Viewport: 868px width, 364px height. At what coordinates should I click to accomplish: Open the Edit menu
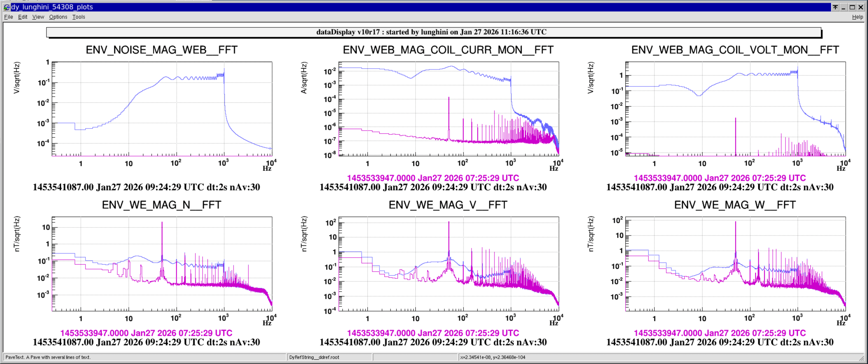pos(22,17)
